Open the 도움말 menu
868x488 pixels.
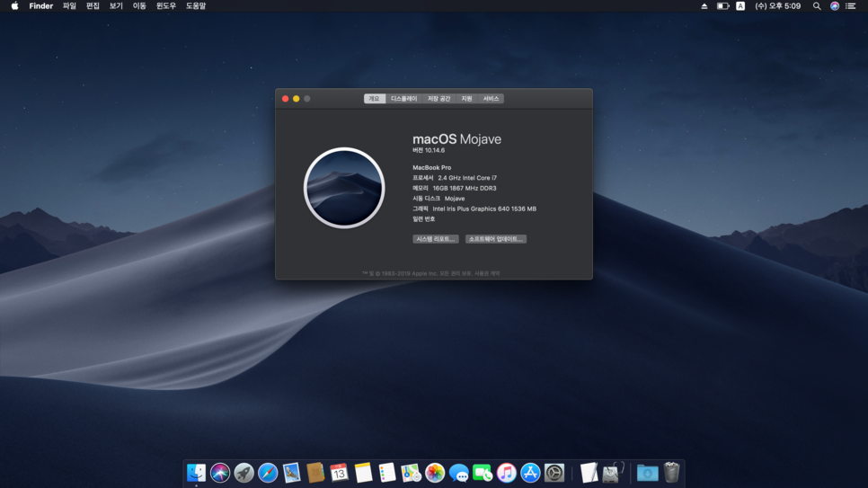pos(195,6)
